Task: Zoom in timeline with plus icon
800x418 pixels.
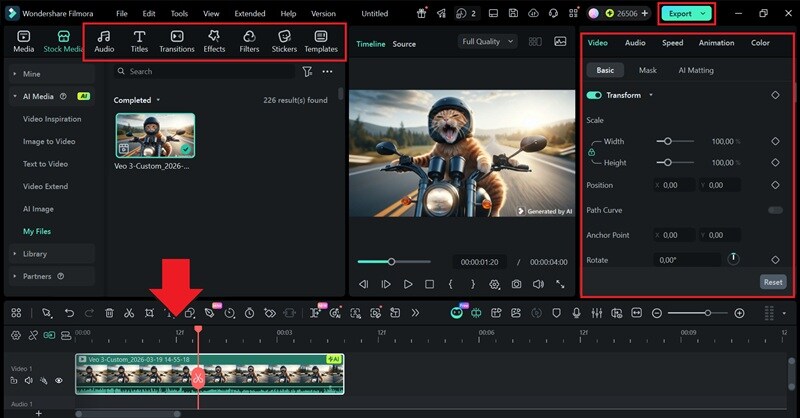Action: [739, 313]
